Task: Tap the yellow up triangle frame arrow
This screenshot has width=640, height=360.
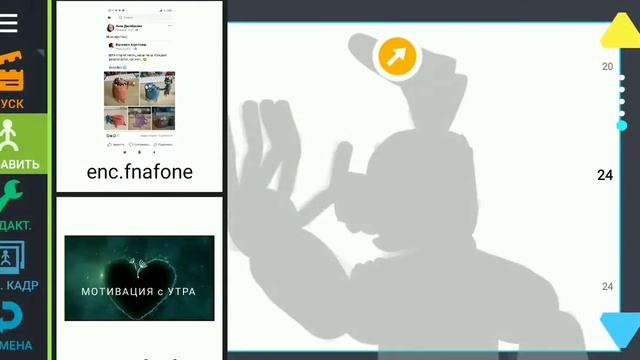Action: click(x=621, y=30)
